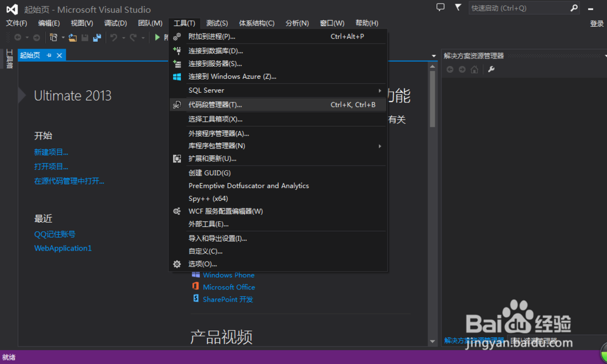Choose PreEmptive Dotfuscator and Analytics entry
This screenshot has height=364, width=607.
(278, 186)
